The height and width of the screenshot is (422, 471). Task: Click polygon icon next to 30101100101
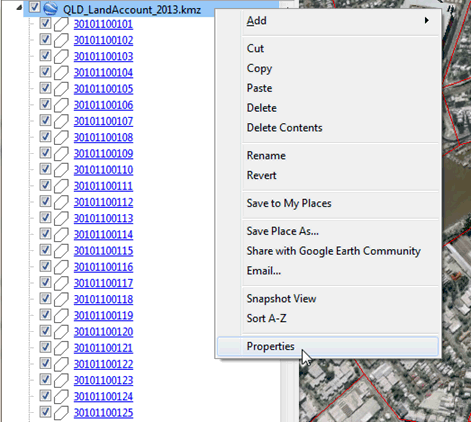click(61, 24)
